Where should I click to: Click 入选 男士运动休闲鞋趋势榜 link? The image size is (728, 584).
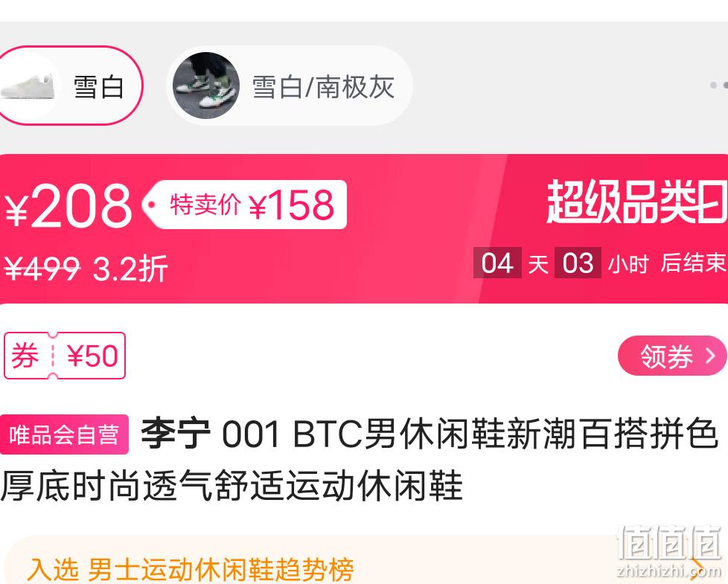[191, 570]
